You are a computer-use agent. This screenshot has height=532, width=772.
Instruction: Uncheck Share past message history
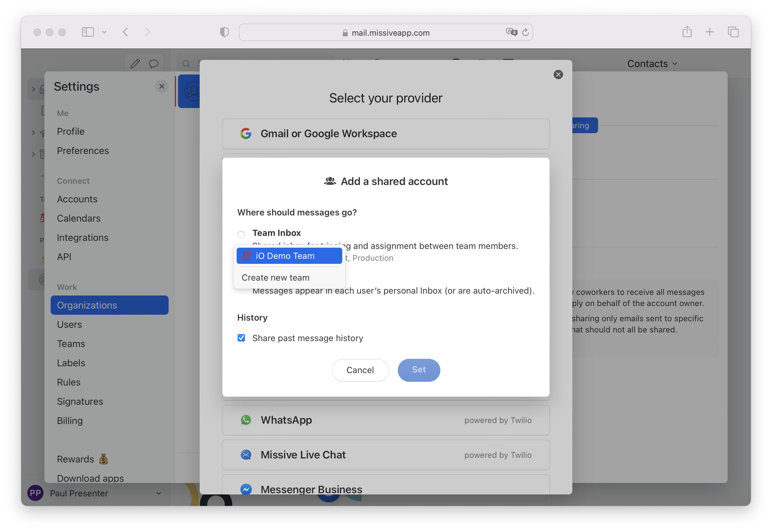[x=241, y=338]
